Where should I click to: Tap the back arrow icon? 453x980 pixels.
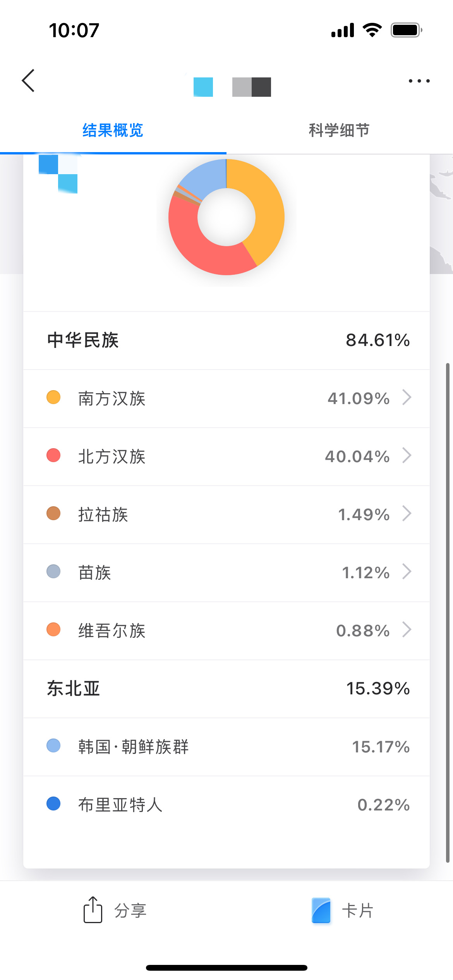tap(28, 81)
